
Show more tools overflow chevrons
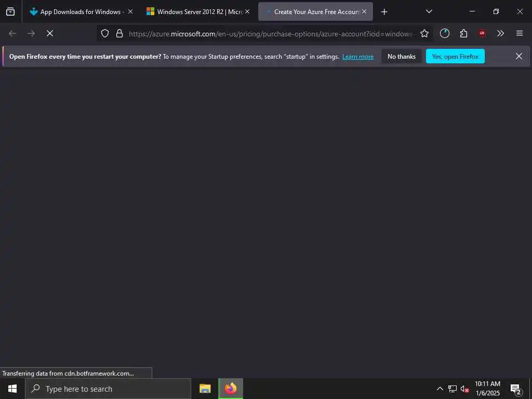coord(500,33)
